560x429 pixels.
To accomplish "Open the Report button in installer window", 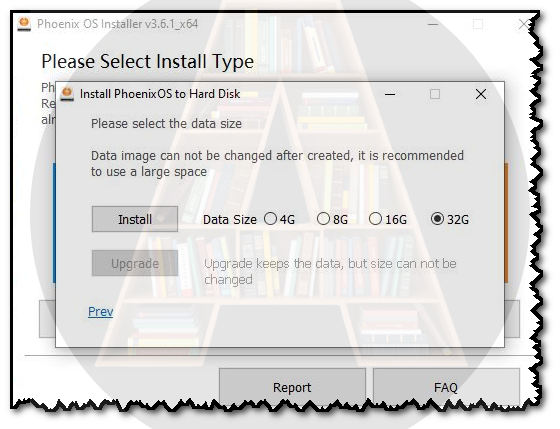I will pos(292,387).
